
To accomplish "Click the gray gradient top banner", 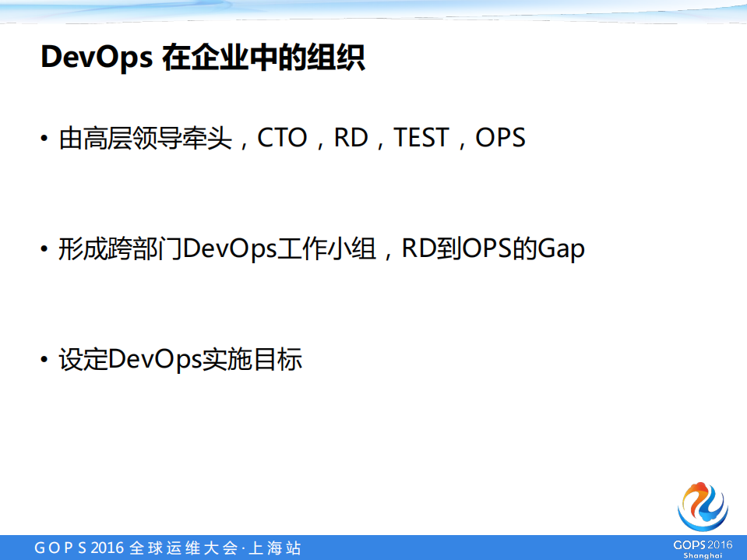I will tap(374, 9).
